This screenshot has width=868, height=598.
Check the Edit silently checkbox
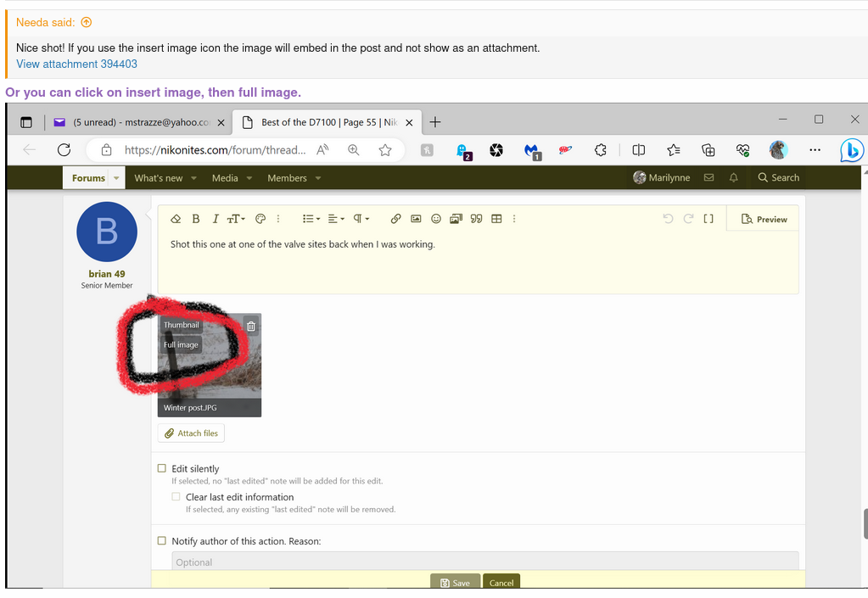coord(162,468)
